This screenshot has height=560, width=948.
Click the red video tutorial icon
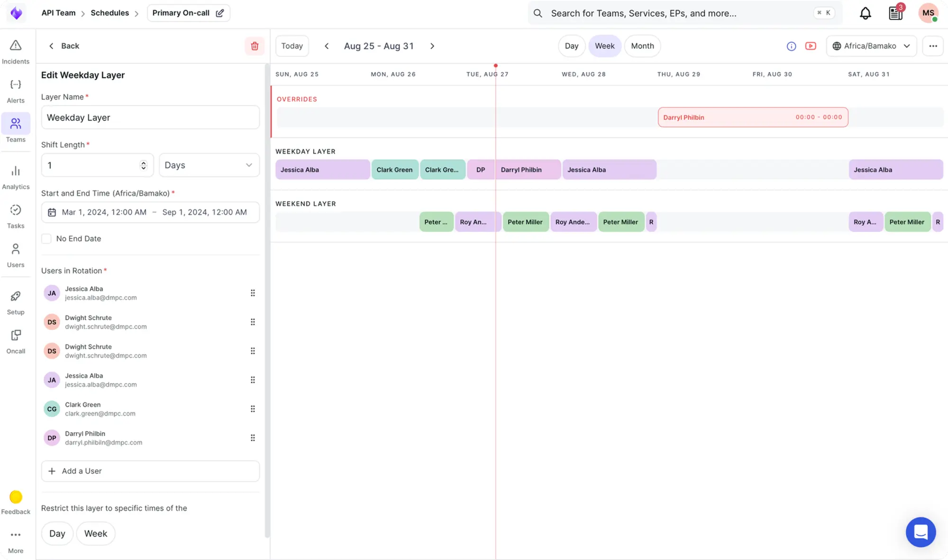click(x=811, y=46)
